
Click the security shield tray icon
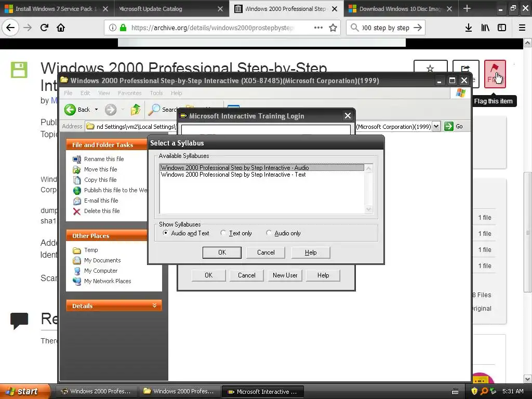tap(474, 391)
